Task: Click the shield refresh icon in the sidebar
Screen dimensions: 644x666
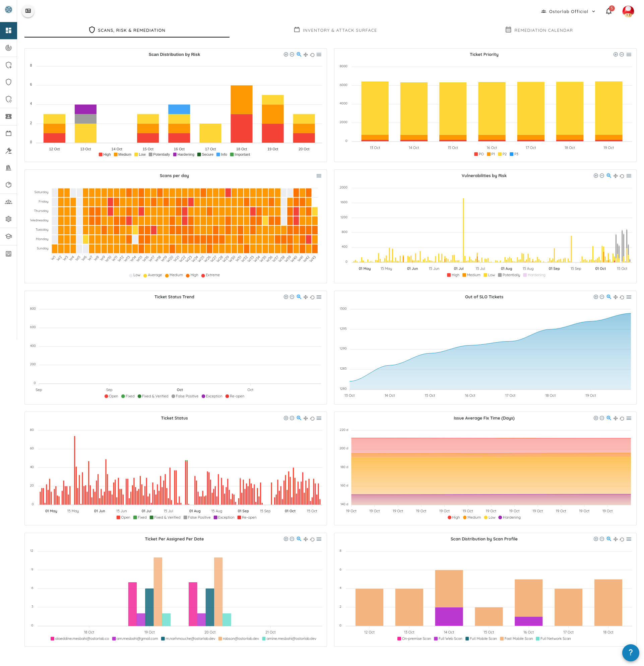Action: point(8,99)
